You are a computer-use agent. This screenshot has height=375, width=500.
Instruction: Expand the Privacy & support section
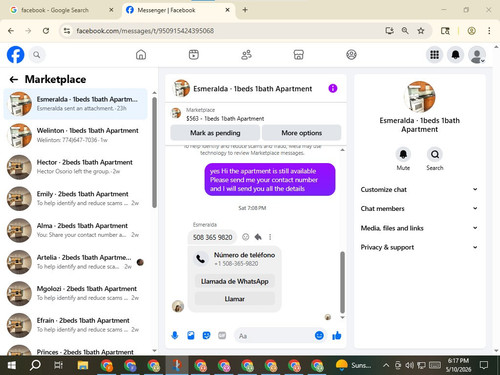point(419,247)
